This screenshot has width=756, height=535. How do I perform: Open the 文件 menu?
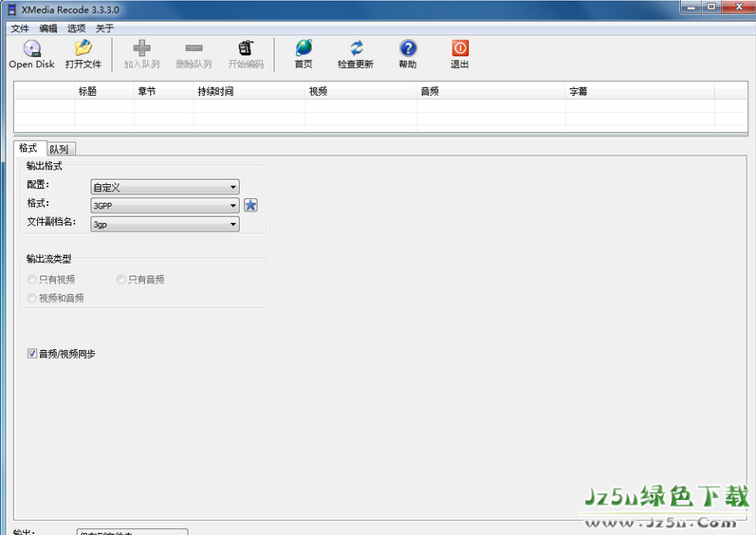coord(20,28)
